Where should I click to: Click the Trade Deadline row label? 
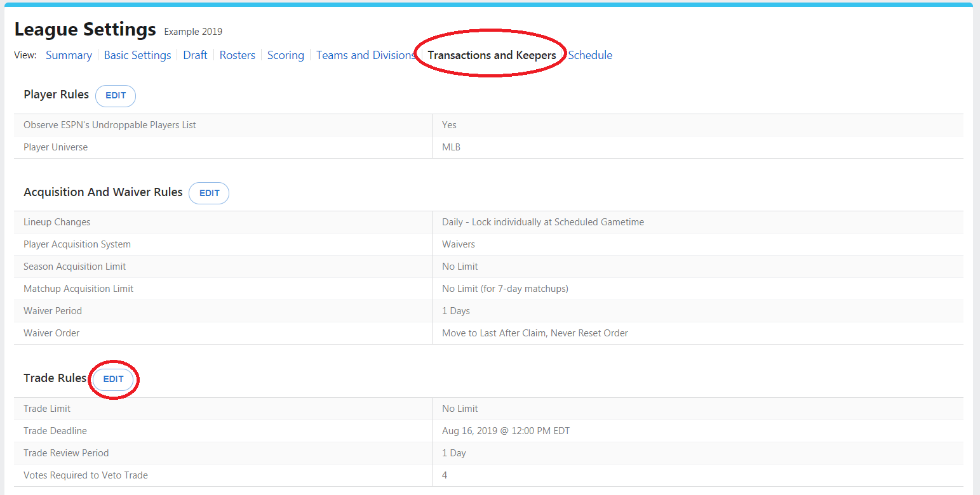pyautogui.click(x=55, y=431)
